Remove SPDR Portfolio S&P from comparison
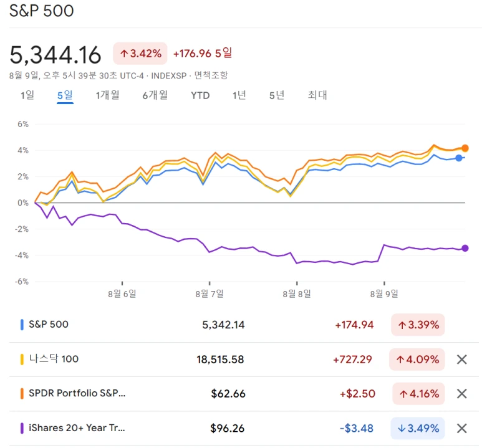 pyautogui.click(x=461, y=394)
